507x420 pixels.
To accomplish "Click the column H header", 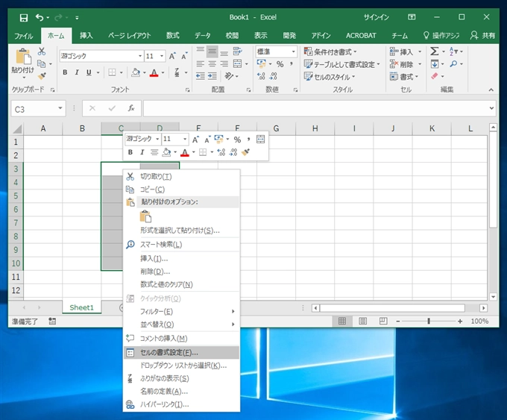I will point(315,128).
